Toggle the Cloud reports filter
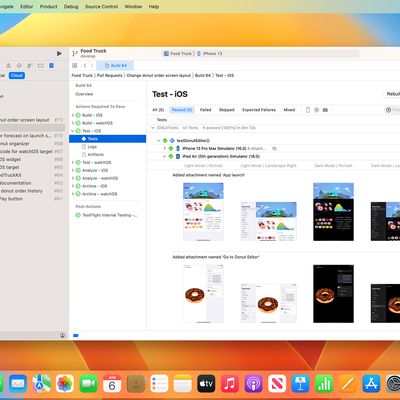The height and width of the screenshot is (400, 400). tap(17, 75)
